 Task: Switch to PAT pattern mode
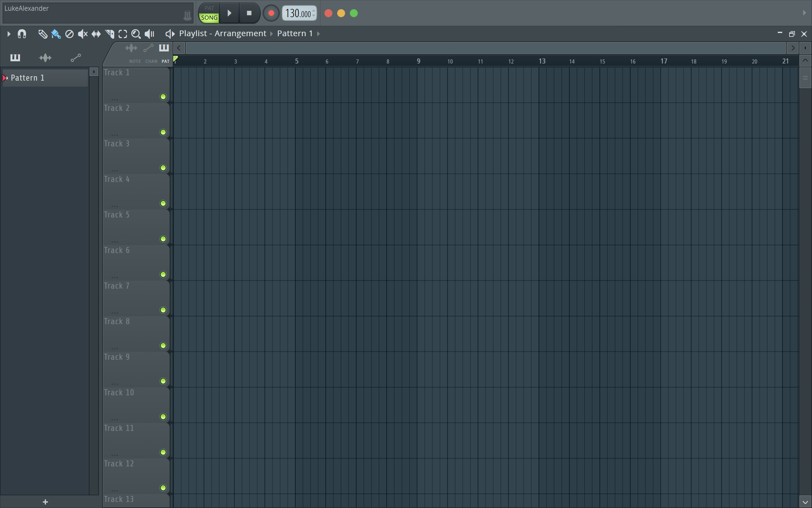(x=209, y=8)
